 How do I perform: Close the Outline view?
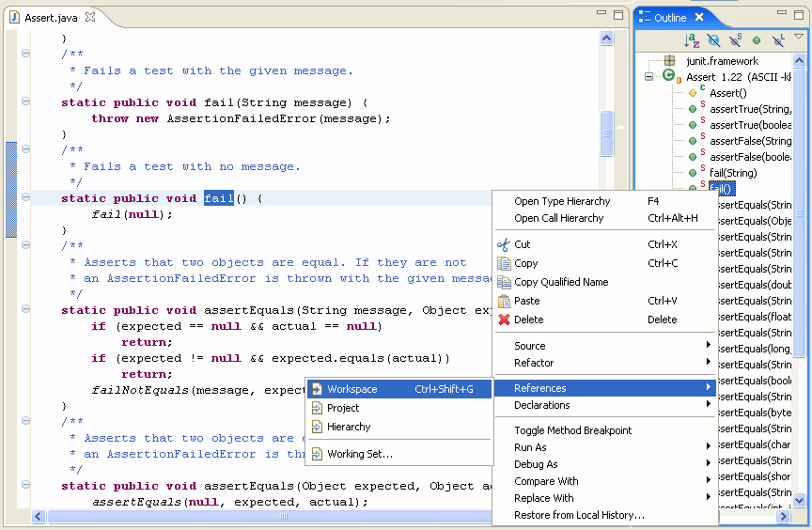[699, 17]
